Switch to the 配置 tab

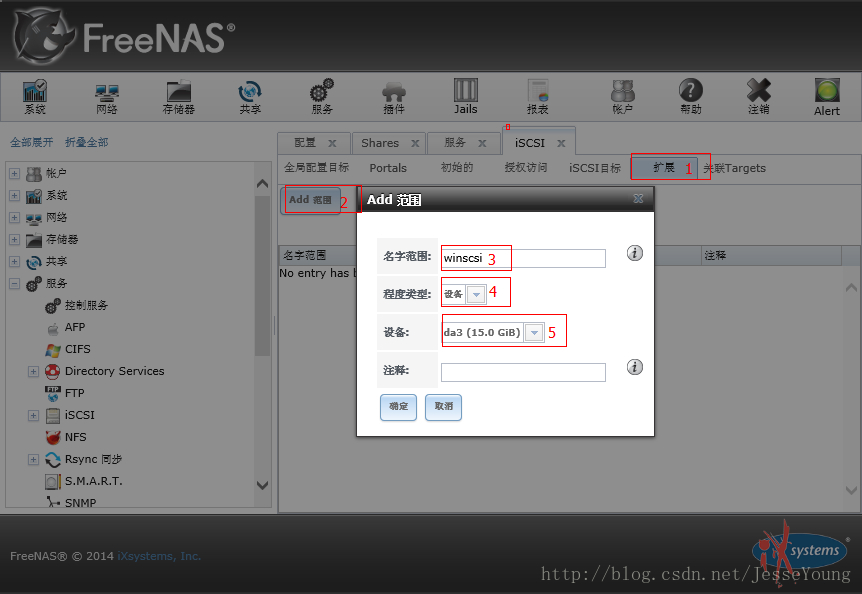pos(305,143)
